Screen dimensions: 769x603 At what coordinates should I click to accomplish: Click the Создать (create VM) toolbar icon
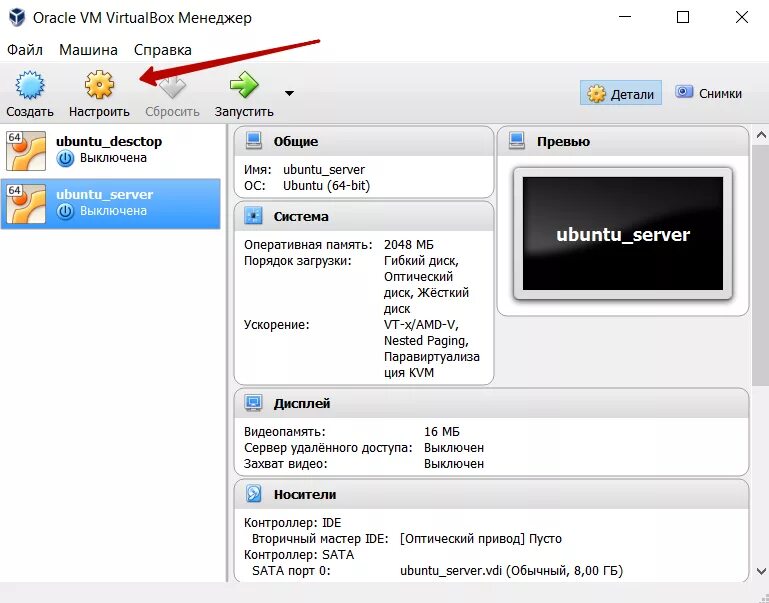(30, 85)
